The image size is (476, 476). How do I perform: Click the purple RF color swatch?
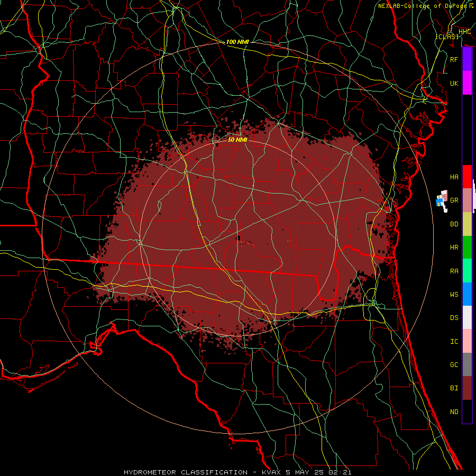pyautogui.click(x=467, y=59)
